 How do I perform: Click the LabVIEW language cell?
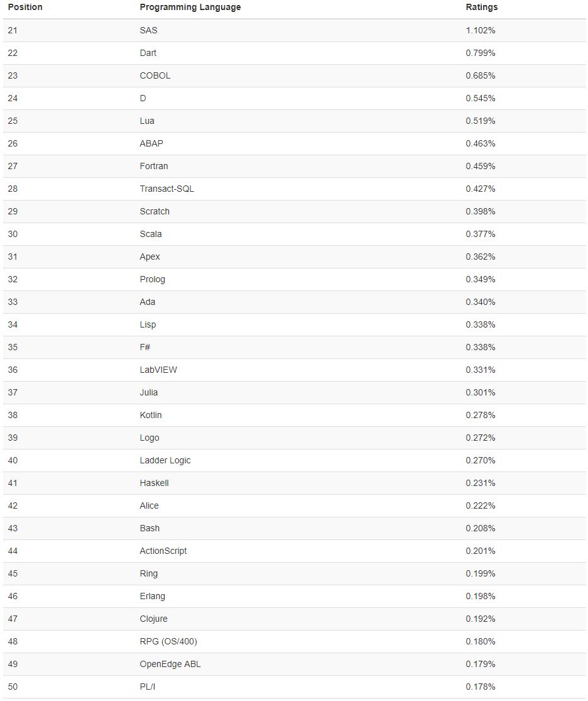[158, 370]
